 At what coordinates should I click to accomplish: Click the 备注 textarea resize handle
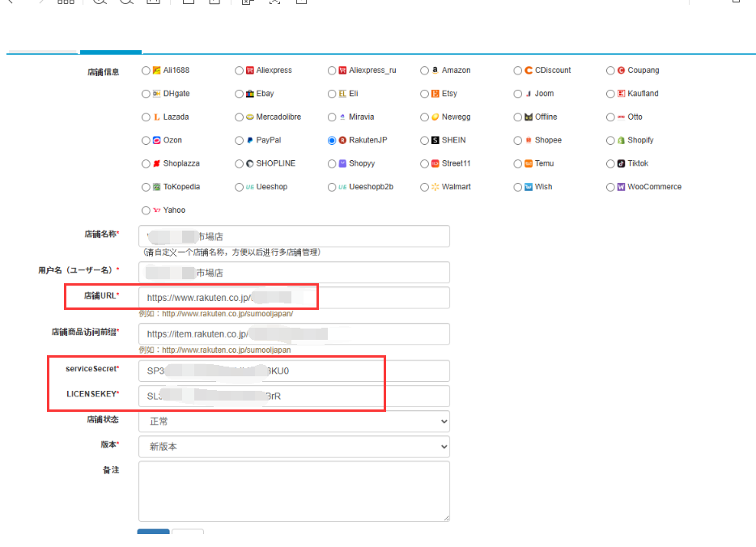click(447, 518)
